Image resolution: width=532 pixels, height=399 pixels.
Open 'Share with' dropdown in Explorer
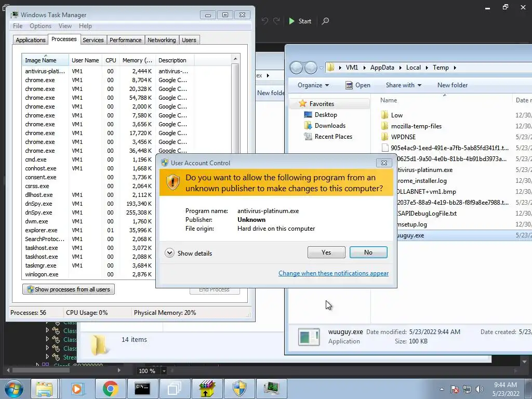pos(403,85)
